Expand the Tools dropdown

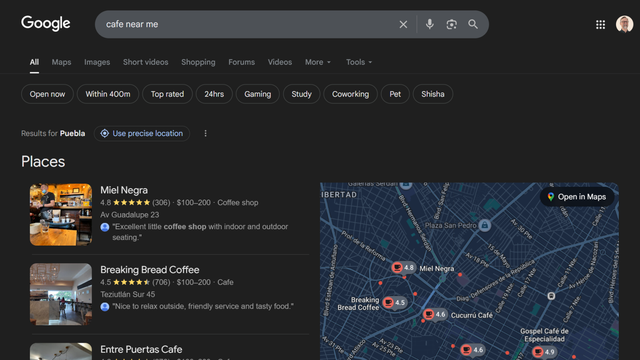359,62
